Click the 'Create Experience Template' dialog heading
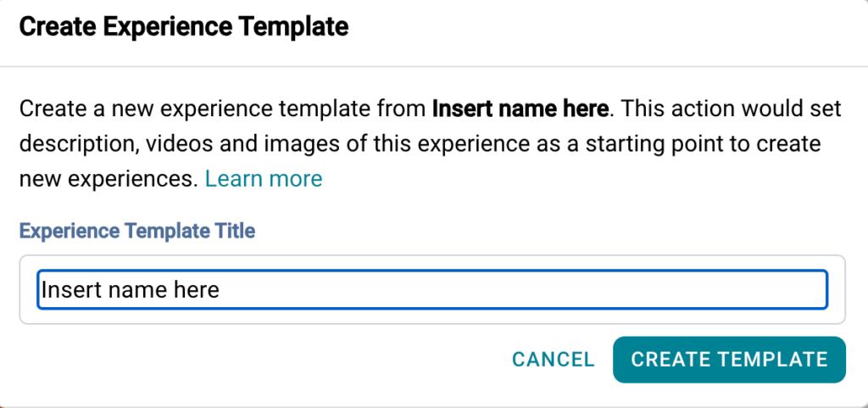The width and height of the screenshot is (868, 408). tap(183, 27)
